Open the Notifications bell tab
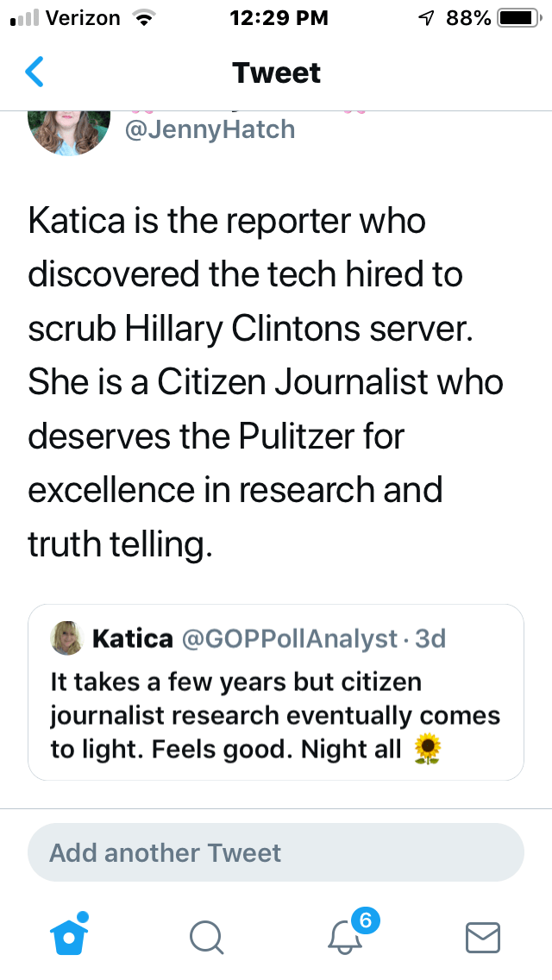Viewport: 552px width, 980px height. tap(347, 936)
